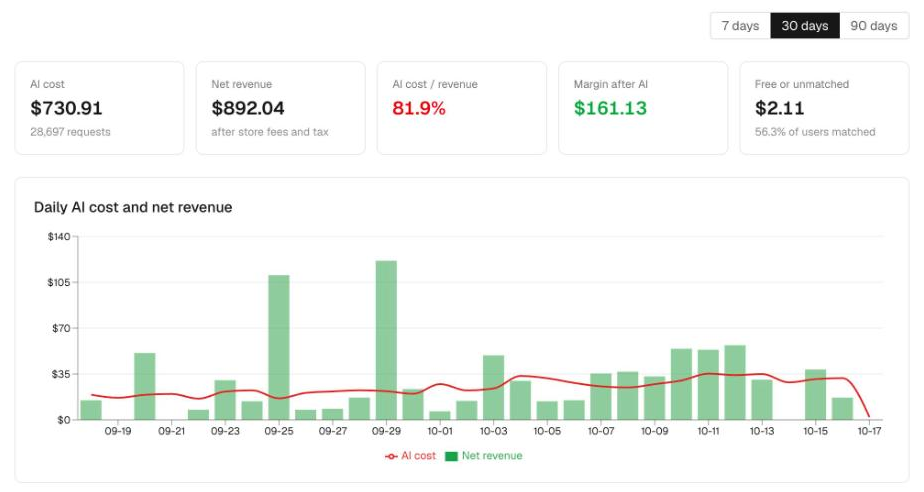Click the 'Margin after AI' card label
This screenshot has width=924, height=492.
[x=610, y=84]
